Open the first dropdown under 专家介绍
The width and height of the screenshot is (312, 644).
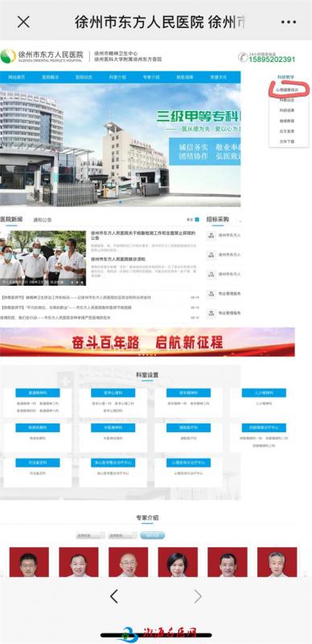90,535
